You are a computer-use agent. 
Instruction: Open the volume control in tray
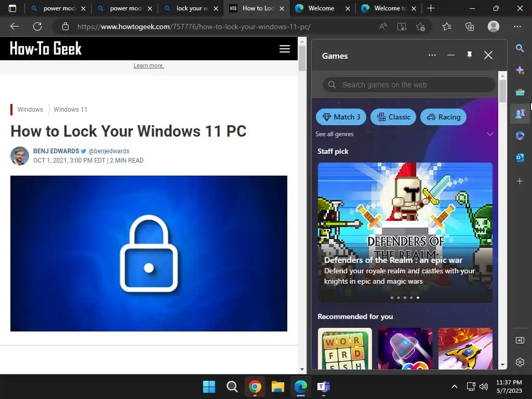[x=484, y=387]
